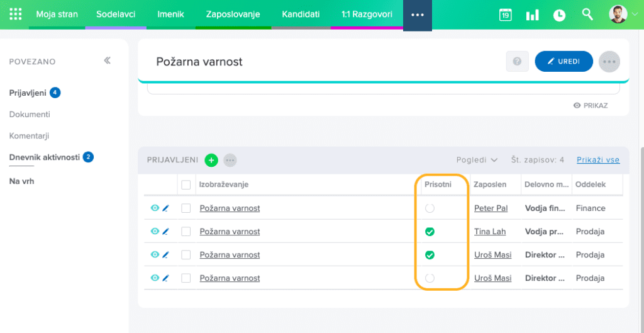Click the UREDI edit button

(x=564, y=61)
